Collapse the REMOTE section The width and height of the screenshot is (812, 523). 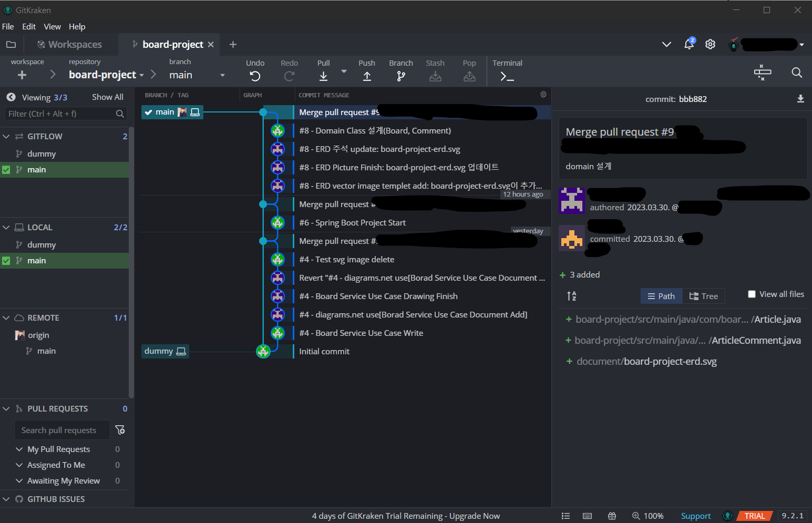[x=6, y=318]
